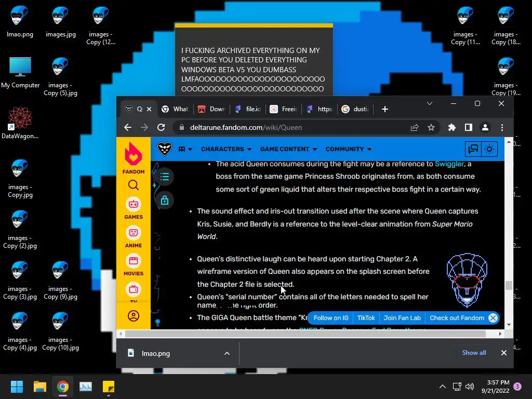
Task: Click the address bar URL
Action: click(x=246, y=128)
